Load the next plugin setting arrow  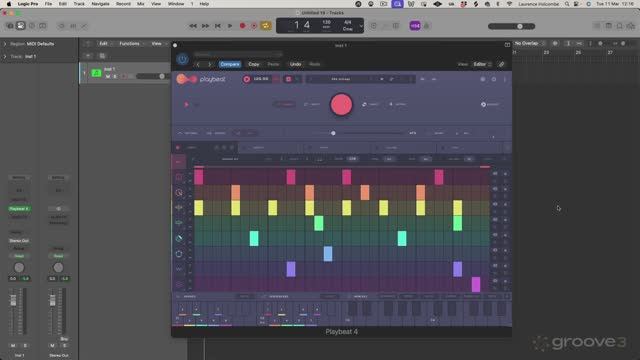(x=210, y=64)
